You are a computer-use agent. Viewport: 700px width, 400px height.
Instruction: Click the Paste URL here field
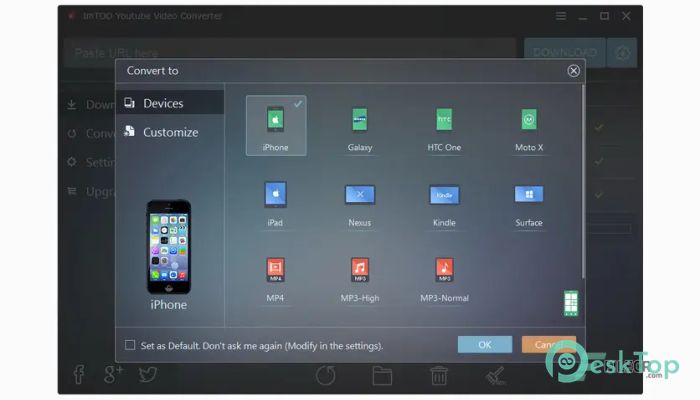pyautogui.click(x=290, y=53)
